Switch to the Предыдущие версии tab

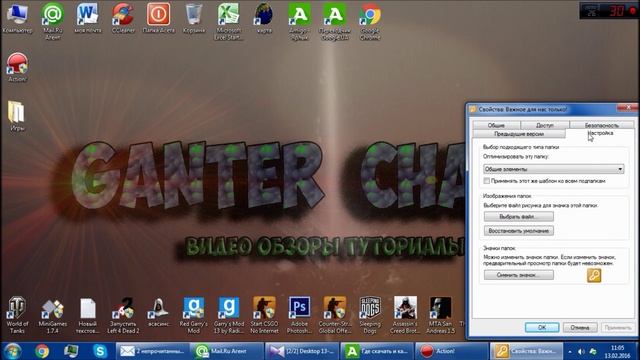pyautogui.click(x=519, y=134)
